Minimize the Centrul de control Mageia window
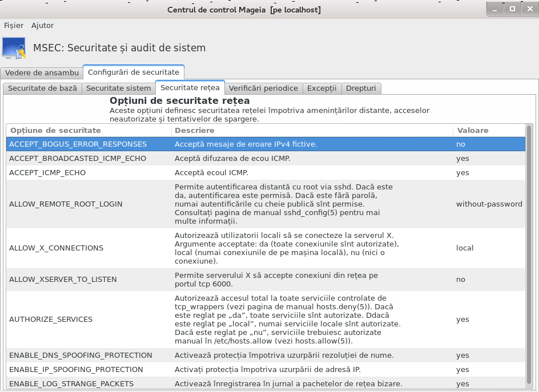 click(495, 10)
